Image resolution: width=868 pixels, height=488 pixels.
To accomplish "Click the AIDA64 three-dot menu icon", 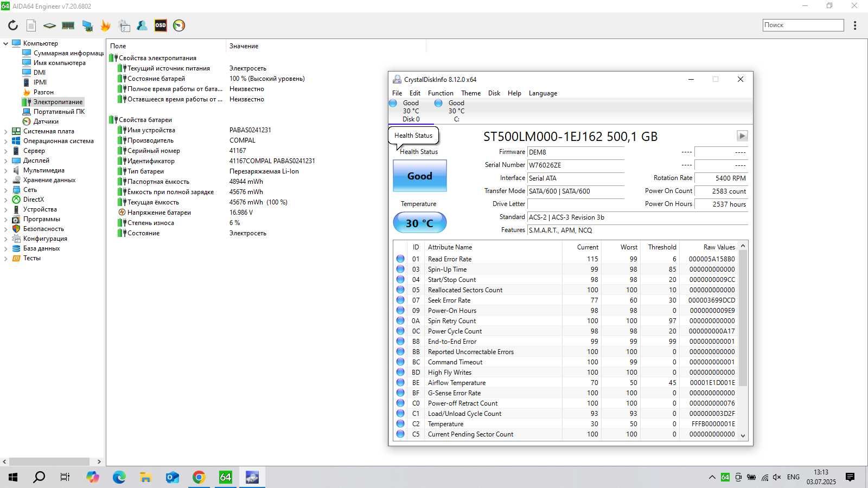I will tap(855, 25).
